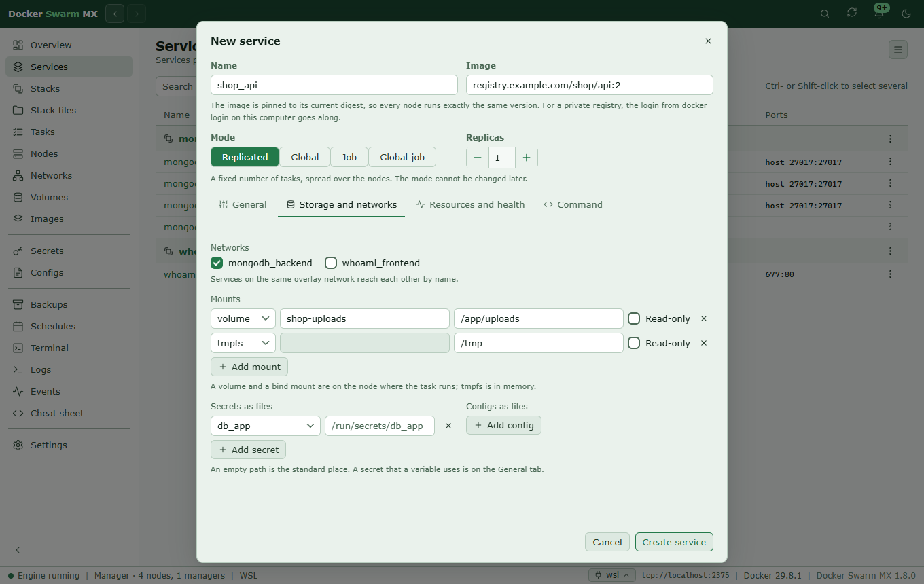Click the Image input field
This screenshot has width=924, height=584.
click(590, 85)
